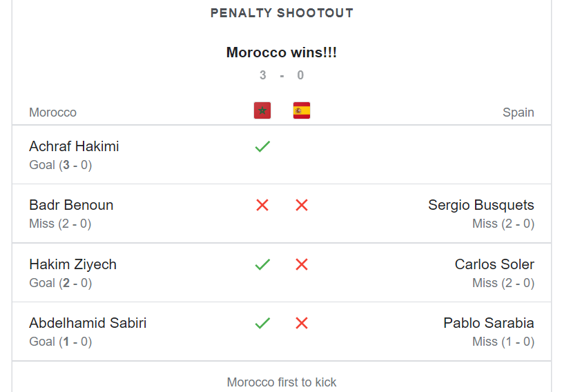This screenshot has height=392, width=562.
Task: Open Badr Benoun player name
Action: point(71,205)
